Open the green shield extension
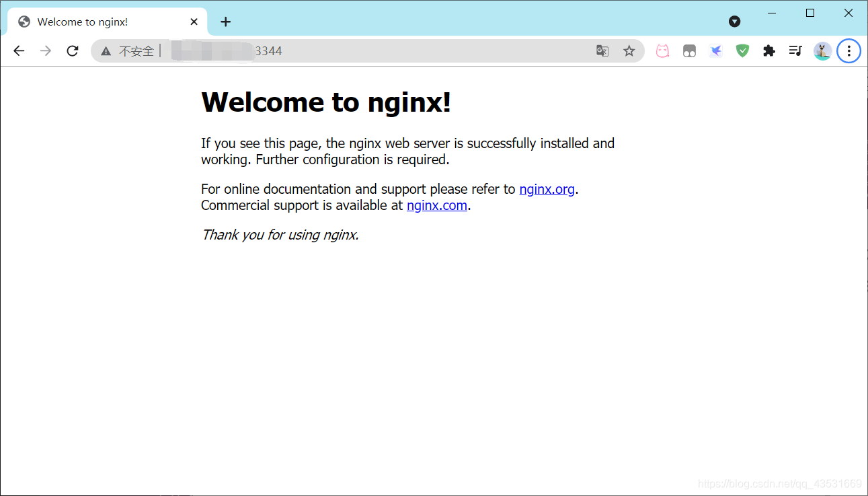Viewport: 868px width, 496px height. click(x=742, y=51)
